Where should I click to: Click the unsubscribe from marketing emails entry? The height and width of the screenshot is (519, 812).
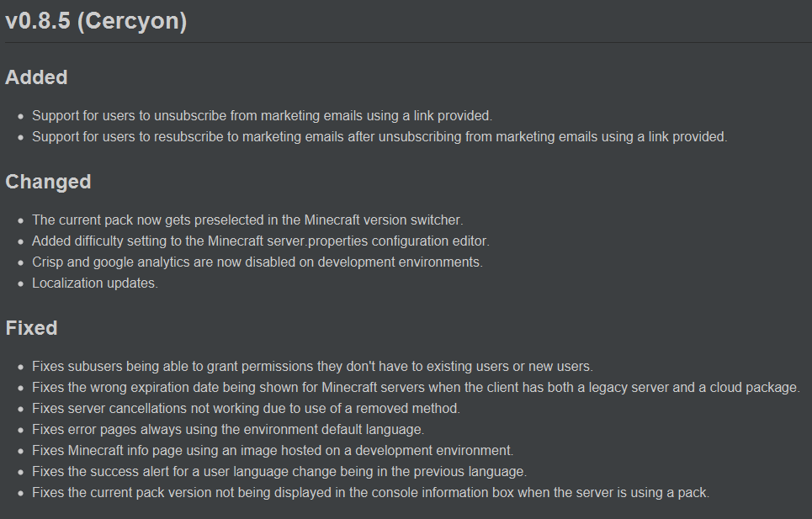click(262, 115)
